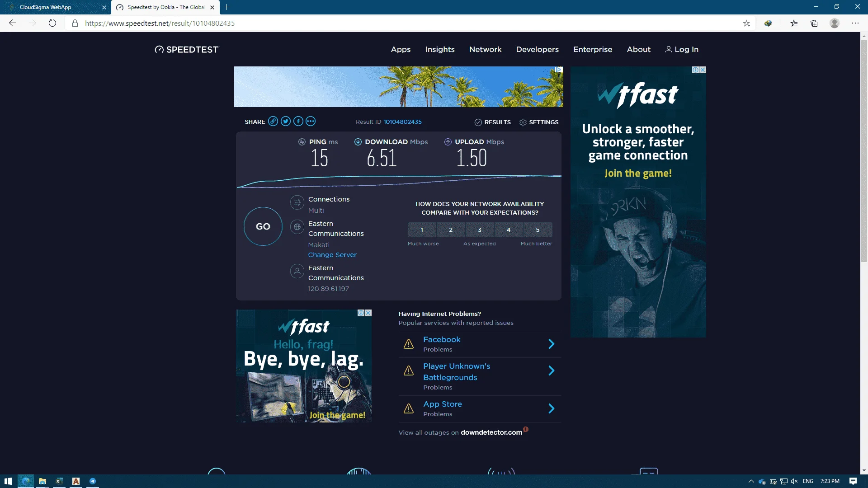Click the wtfast 'Join the game!' sidebar ad
868x488 pixels.
click(x=638, y=202)
